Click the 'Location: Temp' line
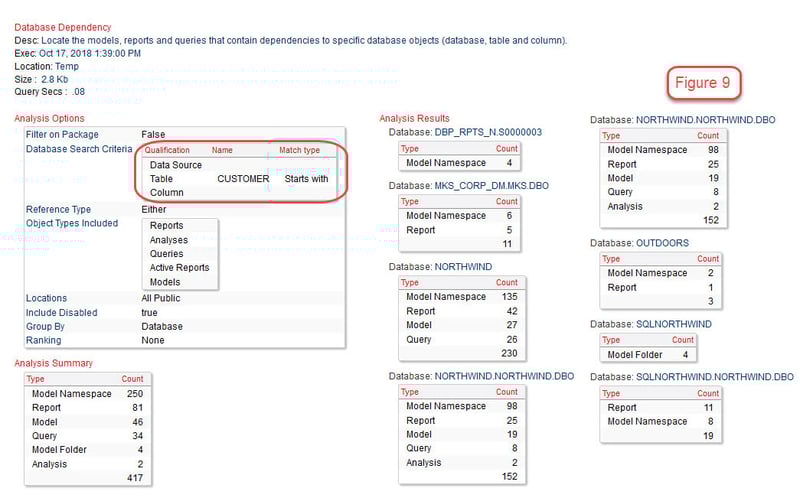800x498 pixels. pos(46,66)
